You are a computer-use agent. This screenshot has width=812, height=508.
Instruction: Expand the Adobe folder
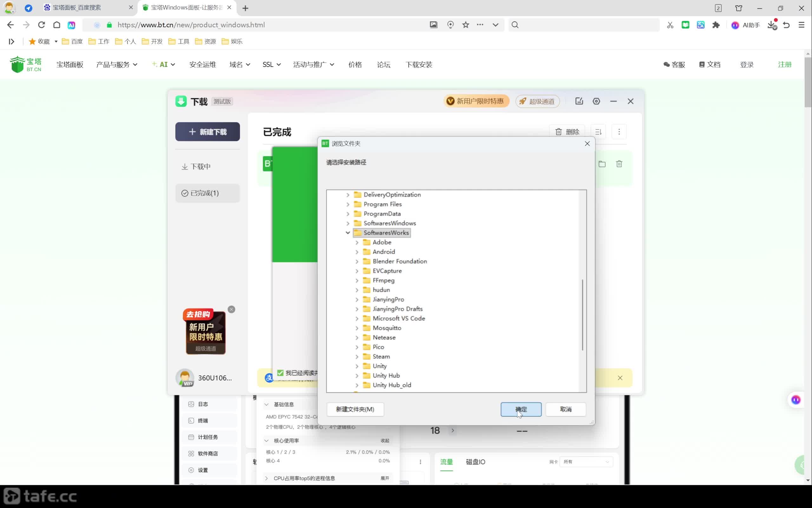coord(357,242)
